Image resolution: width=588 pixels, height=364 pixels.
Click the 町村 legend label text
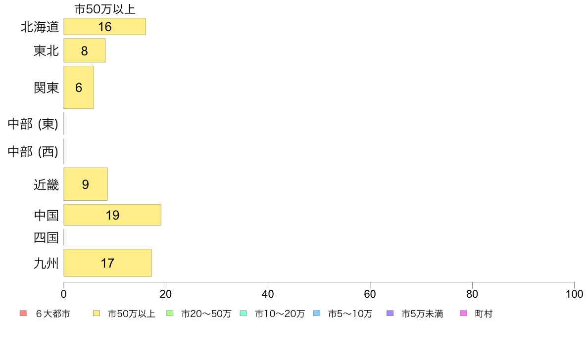pyautogui.click(x=484, y=314)
